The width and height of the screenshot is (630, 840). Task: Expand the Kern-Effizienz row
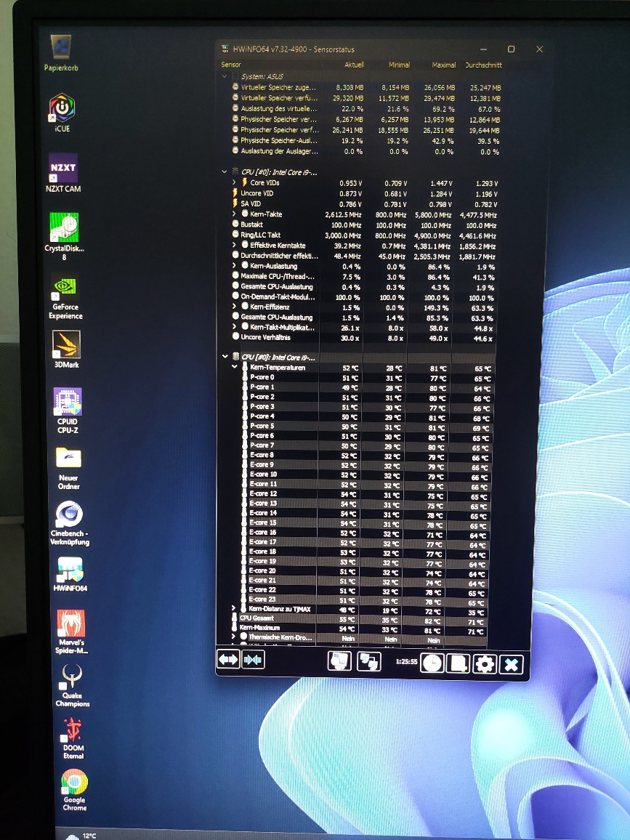point(234,307)
